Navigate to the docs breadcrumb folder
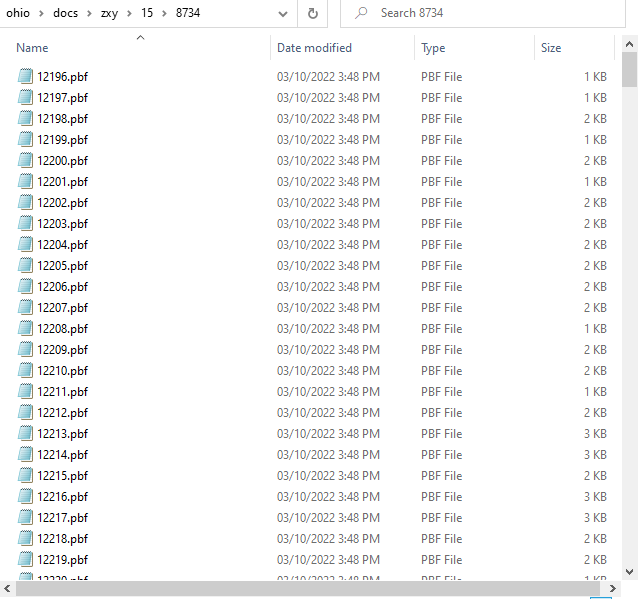The height and width of the screenshot is (599, 638). coord(66,13)
